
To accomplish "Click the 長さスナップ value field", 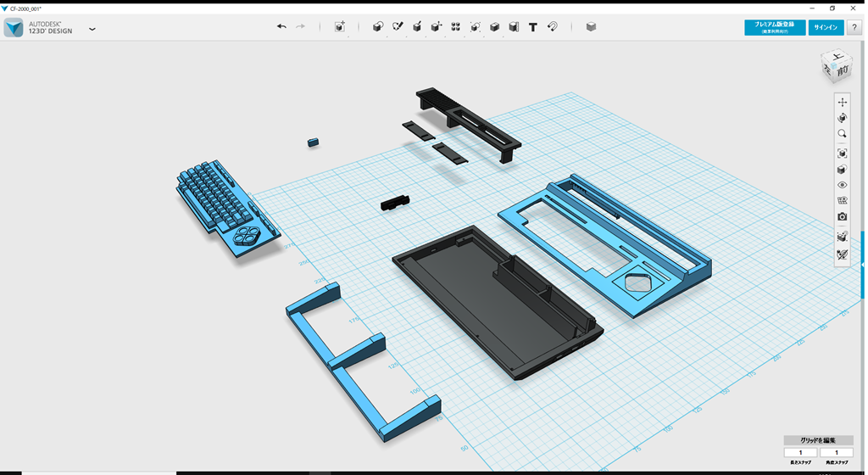I will (x=800, y=453).
